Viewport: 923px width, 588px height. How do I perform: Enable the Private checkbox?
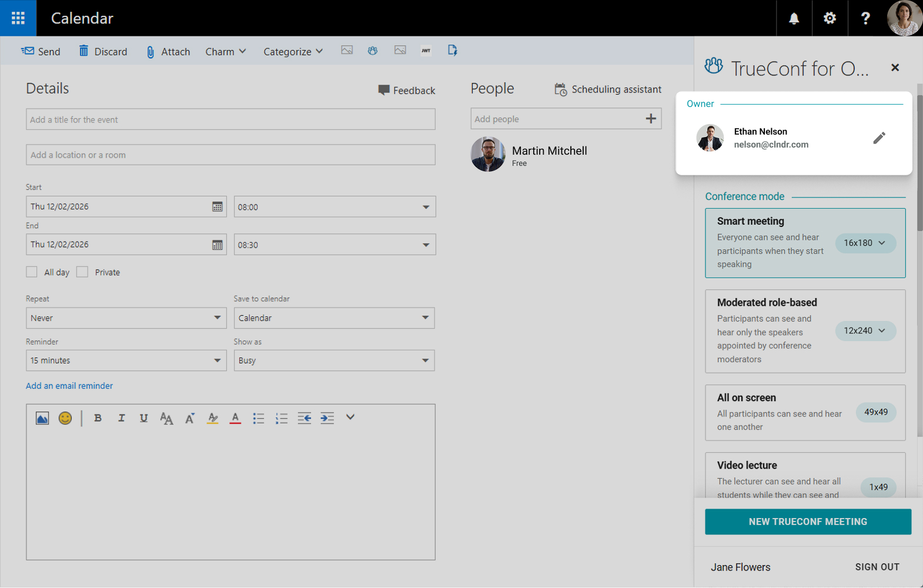coord(82,272)
